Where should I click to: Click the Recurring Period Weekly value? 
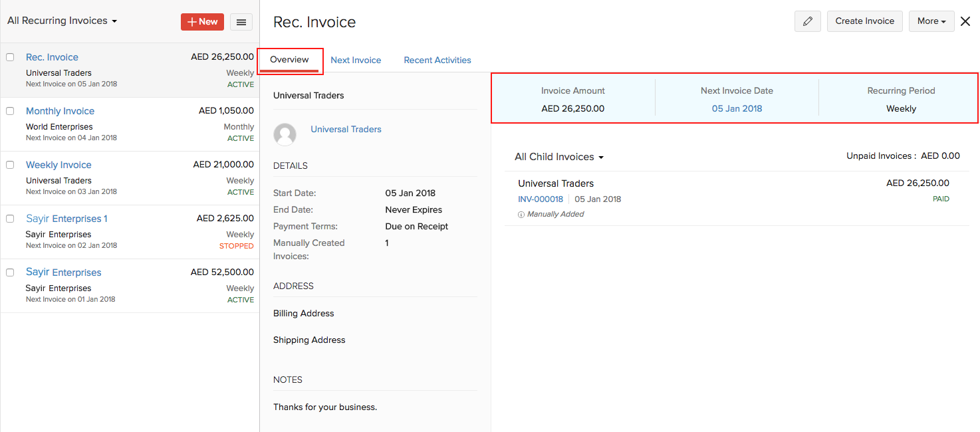(x=901, y=109)
